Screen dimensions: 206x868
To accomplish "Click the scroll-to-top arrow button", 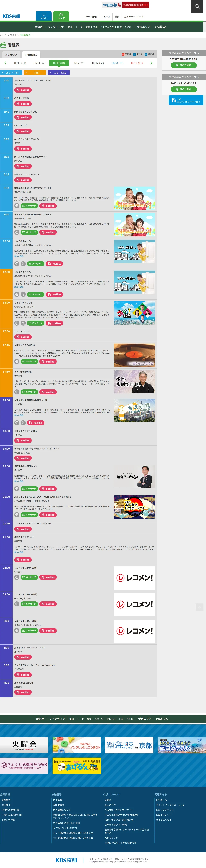I will 199,607.
